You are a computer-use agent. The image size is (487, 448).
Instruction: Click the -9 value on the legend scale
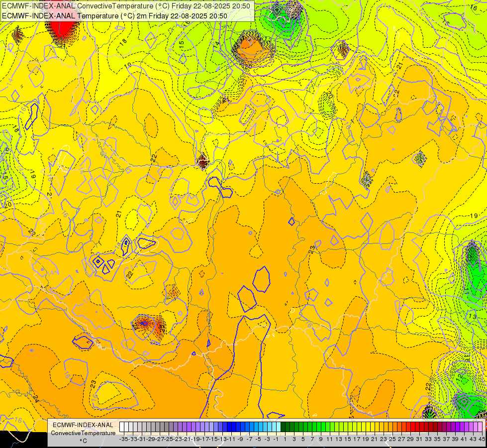tap(240, 440)
